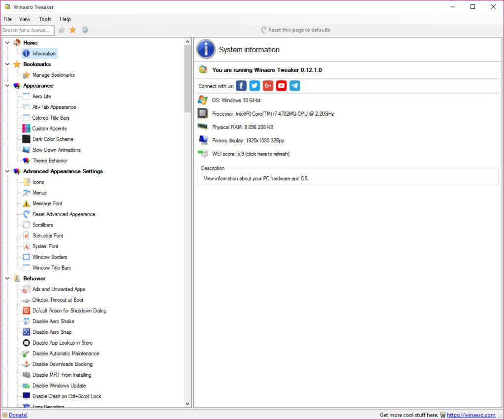Viewport: 504px width, 420px height.
Task: Click the Message Font warning icon
Action: tap(26, 203)
